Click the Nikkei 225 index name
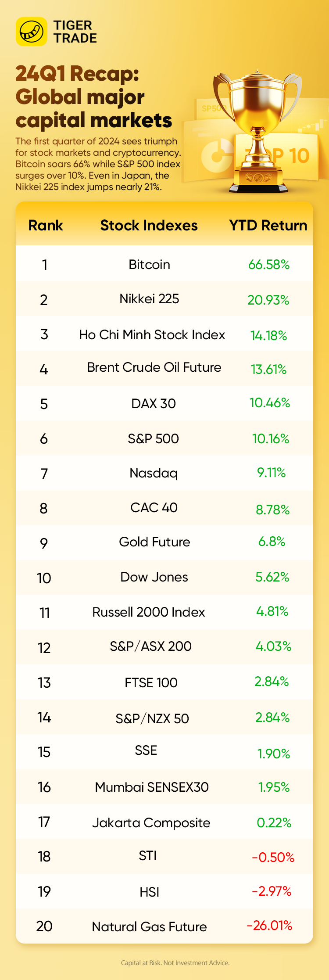The height and width of the screenshot is (980, 329). (149, 299)
